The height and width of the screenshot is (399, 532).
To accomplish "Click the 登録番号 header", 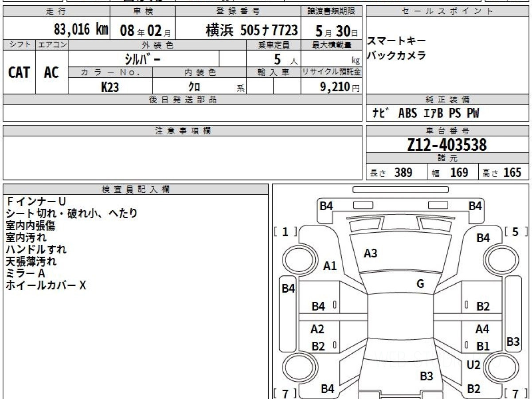I will [239, 12].
